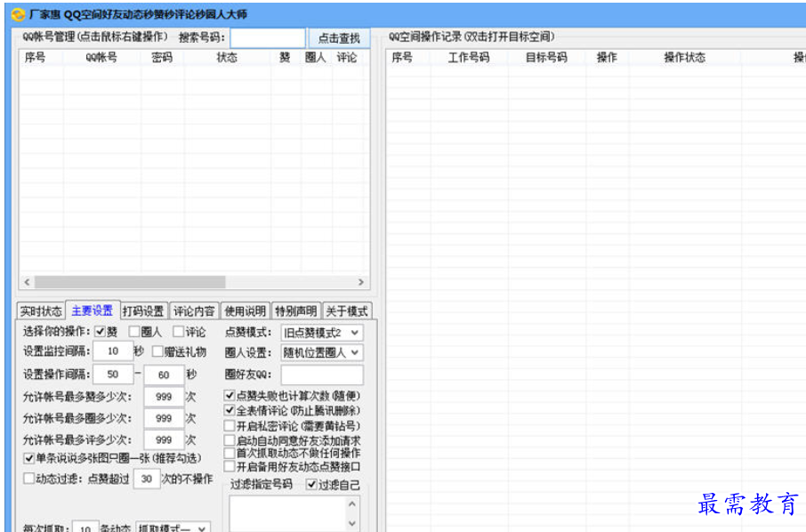Enable 开启备用好友动态点赞接口 checkbox
This screenshot has height=532, width=806.
tap(230, 466)
